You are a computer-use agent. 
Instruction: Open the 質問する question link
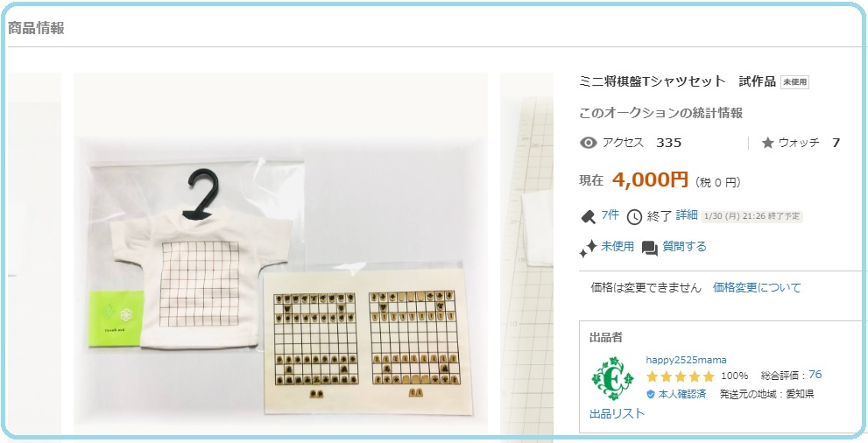[684, 247]
